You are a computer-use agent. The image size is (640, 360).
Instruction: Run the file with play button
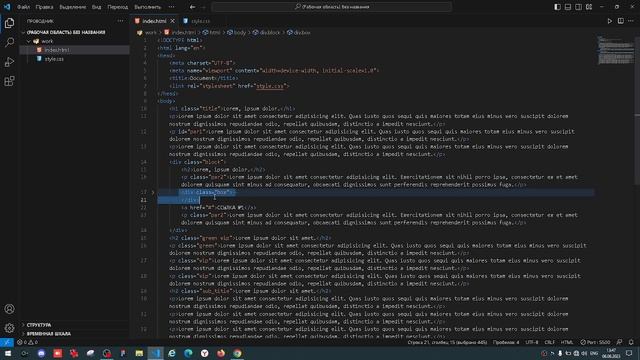[x=610, y=21]
